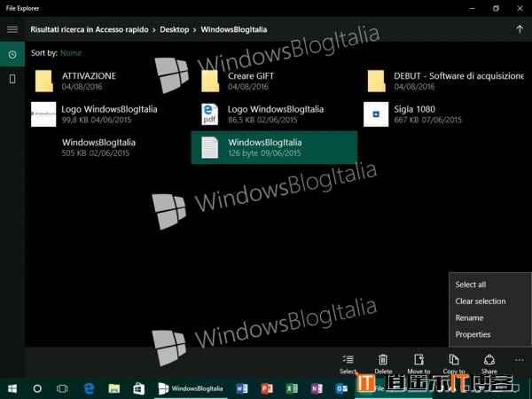The height and width of the screenshot is (399, 532).
Task: Launch Excel from taskbar
Action: pos(292,388)
